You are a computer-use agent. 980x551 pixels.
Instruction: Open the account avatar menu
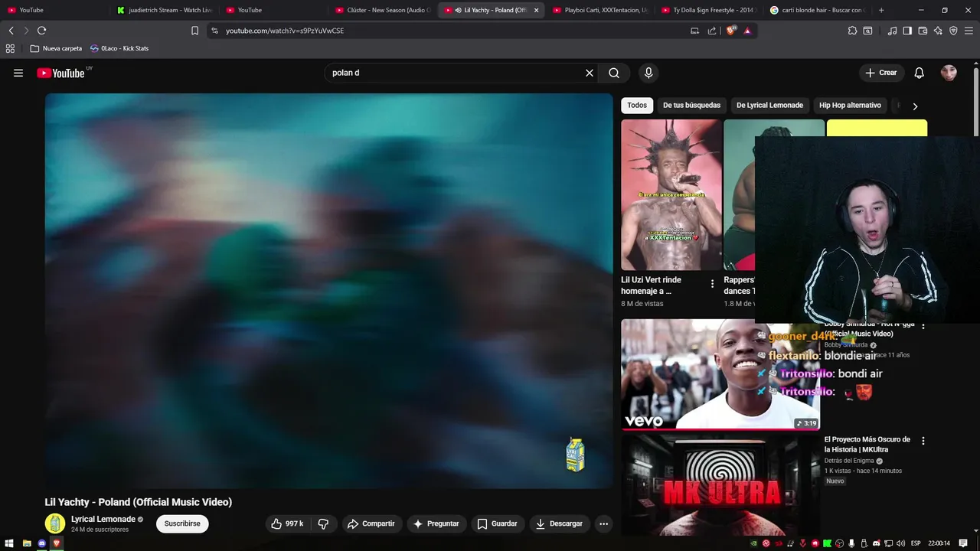click(949, 73)
